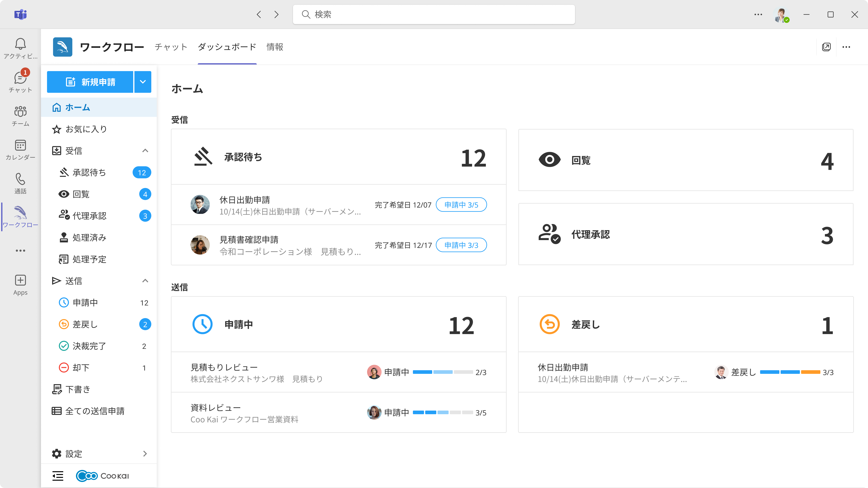Select 申請中 3/3 status on 見積書確認申請

(x=461, y=245)
